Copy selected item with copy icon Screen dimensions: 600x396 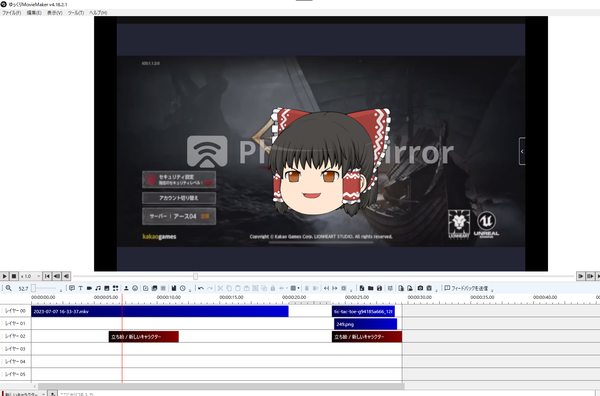click(x=229, y=288)
